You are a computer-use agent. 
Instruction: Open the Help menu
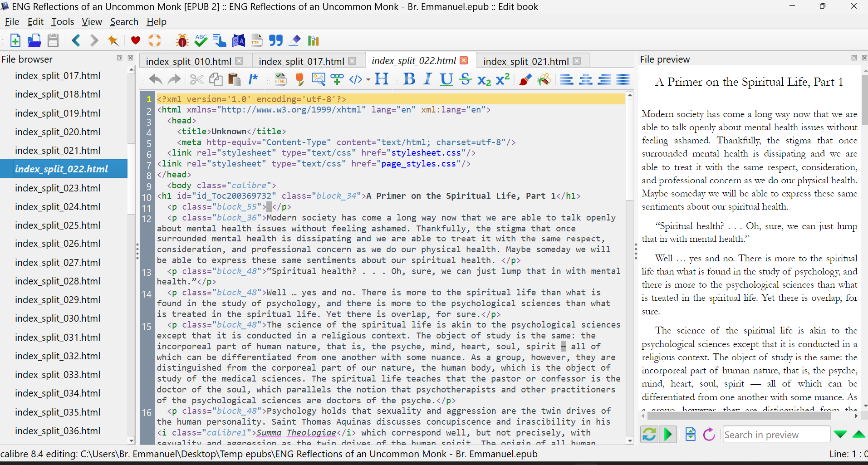[157, 22]
